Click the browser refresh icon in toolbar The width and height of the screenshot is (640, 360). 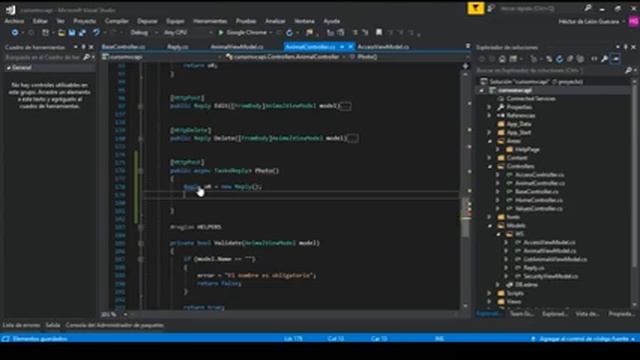[x=289, y=33]
